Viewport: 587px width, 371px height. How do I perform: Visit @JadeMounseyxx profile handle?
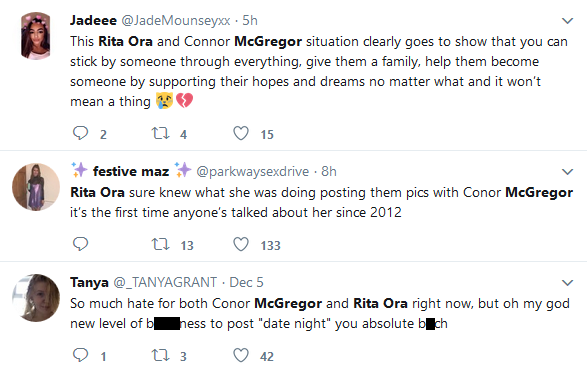click(176, 21)
